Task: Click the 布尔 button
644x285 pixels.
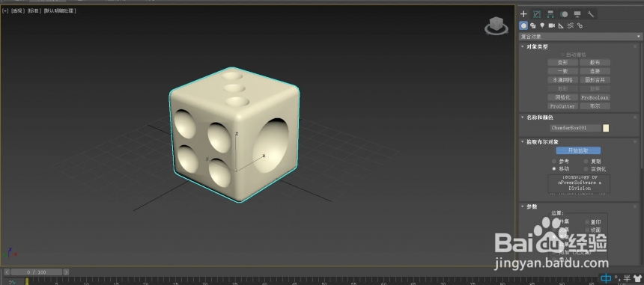Action: point(595,106)
